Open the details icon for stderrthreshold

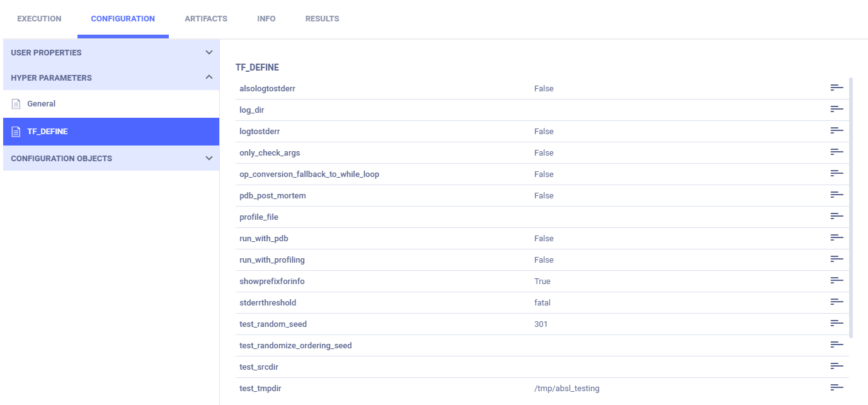coord(837,302)
